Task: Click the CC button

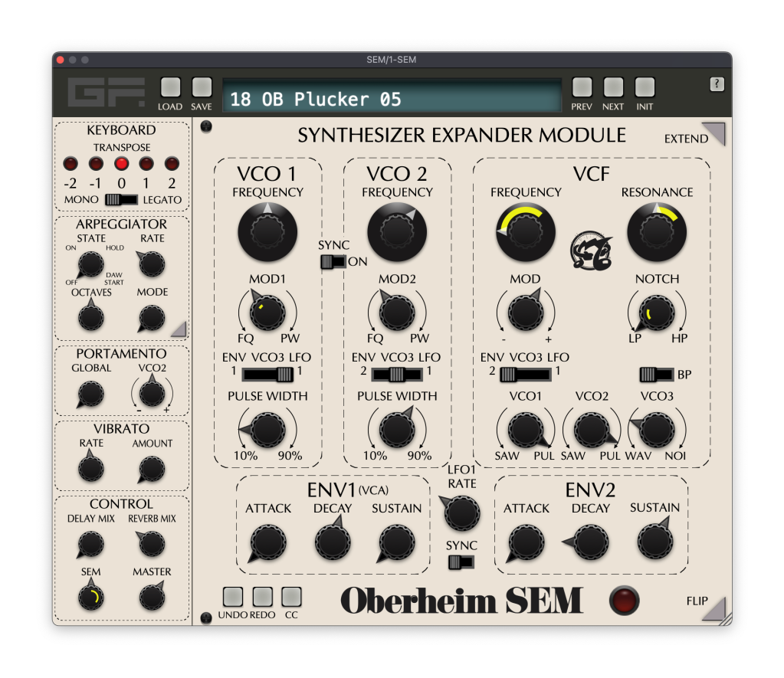Action: tap(291, 597)
